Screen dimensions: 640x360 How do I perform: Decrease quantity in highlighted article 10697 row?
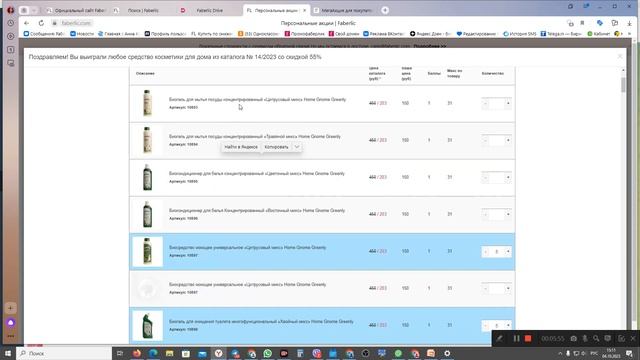click(485, 251)
